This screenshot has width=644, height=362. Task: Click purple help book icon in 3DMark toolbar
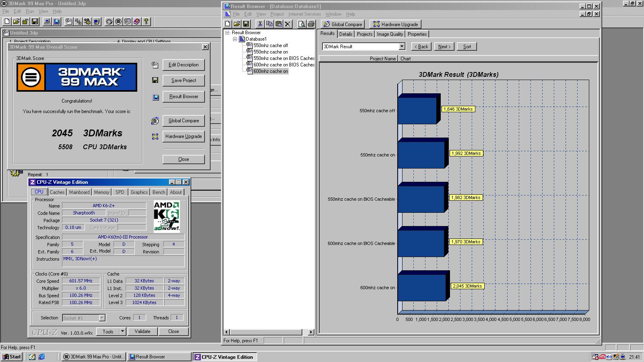[137, 21]
